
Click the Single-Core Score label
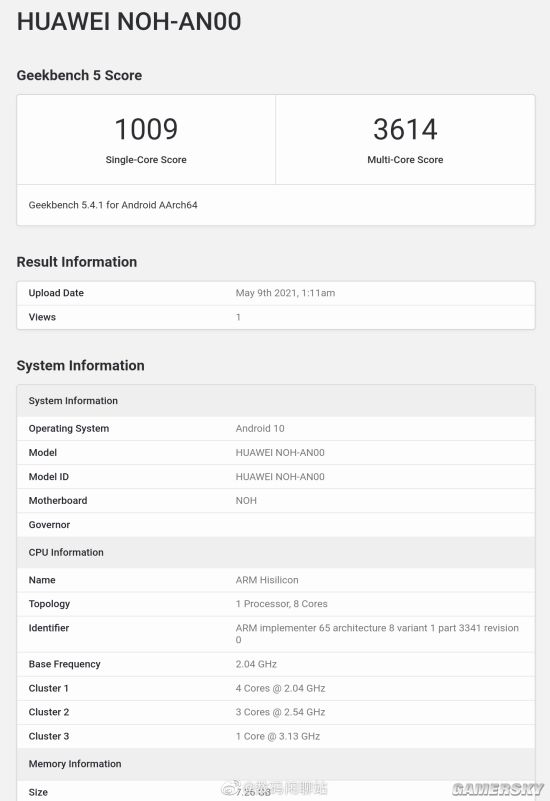[146, 160]
